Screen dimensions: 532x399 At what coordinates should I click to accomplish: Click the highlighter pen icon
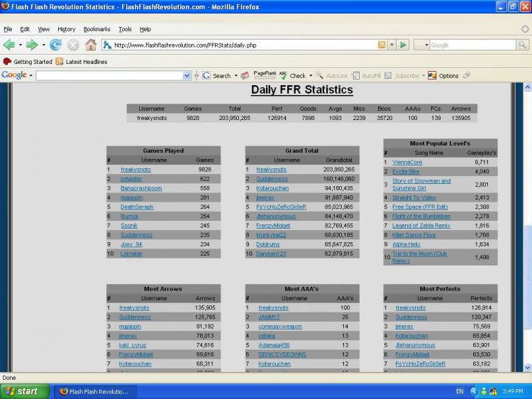tap(467, 75)
